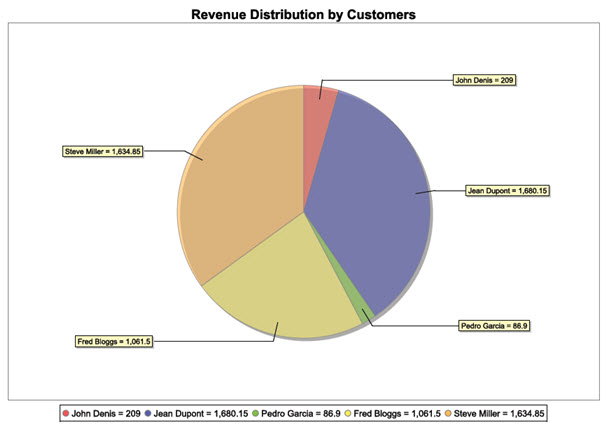This screenshot has width=606, height=429.
Task: Click the blue legend dot for Jean Dupont
Action: click(x=148, y=414)
